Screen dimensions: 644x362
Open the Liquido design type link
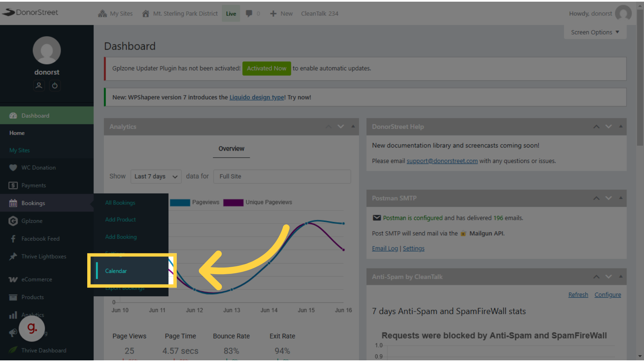[257, 98]
